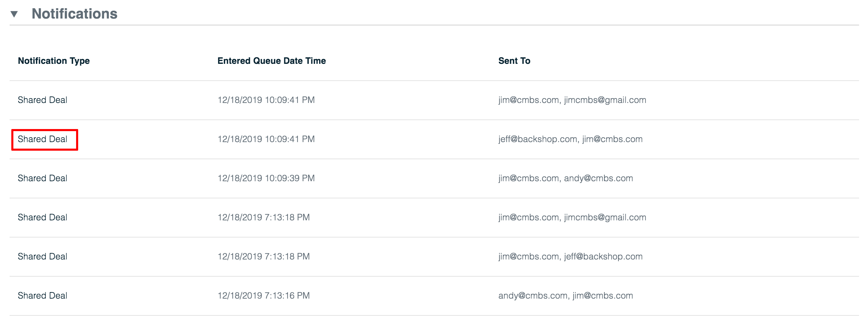Select recipients andy@cmbs.com, jim@cmbs.com
The width and height of the screenshot is (868, 324).
(566, 296)
